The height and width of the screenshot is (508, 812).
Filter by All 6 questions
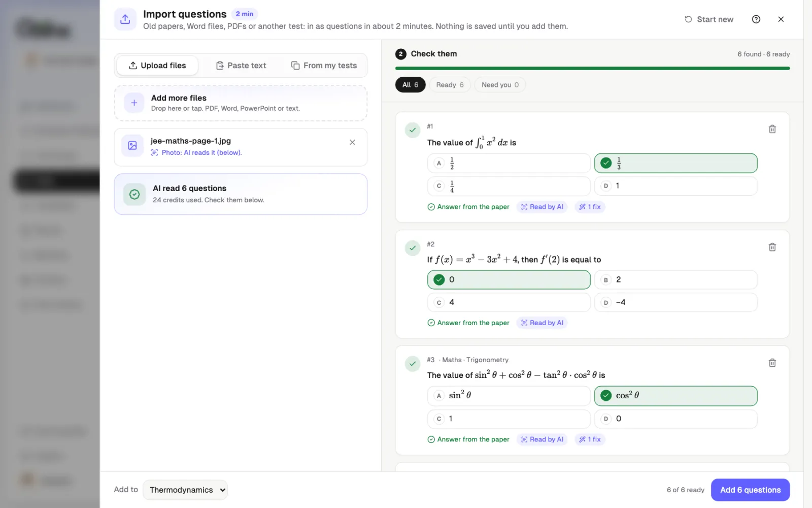tap(410, 85)
